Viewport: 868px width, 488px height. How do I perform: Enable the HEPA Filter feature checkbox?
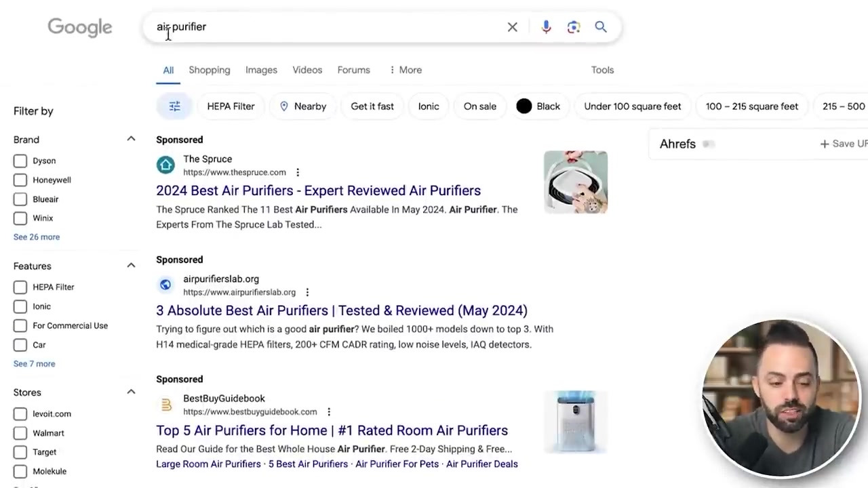click(20, 287)
